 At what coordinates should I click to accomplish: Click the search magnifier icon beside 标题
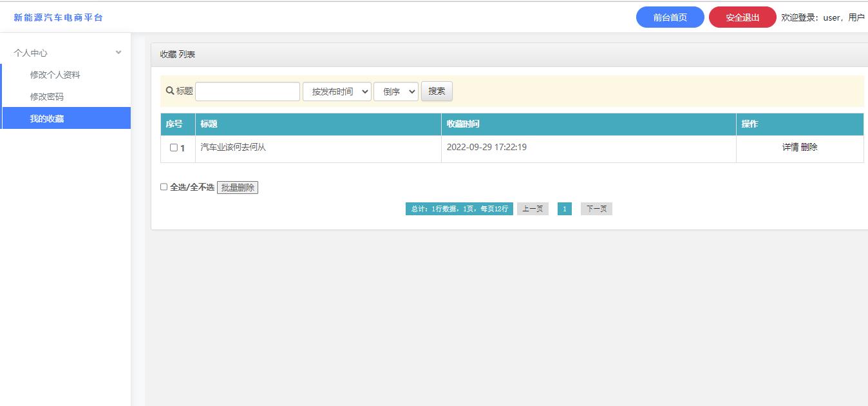coord(170,91)
